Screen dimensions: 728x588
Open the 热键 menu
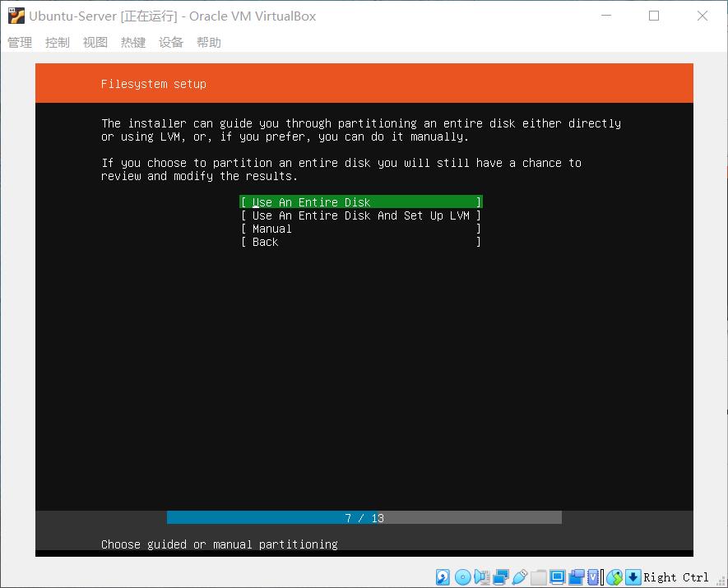pos(132,42)
